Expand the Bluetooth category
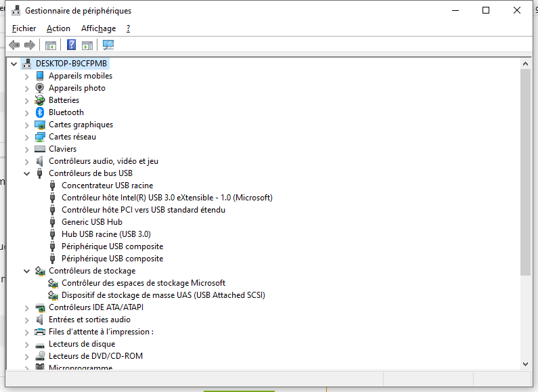This screenshot has width=538, height=392. 27,113
